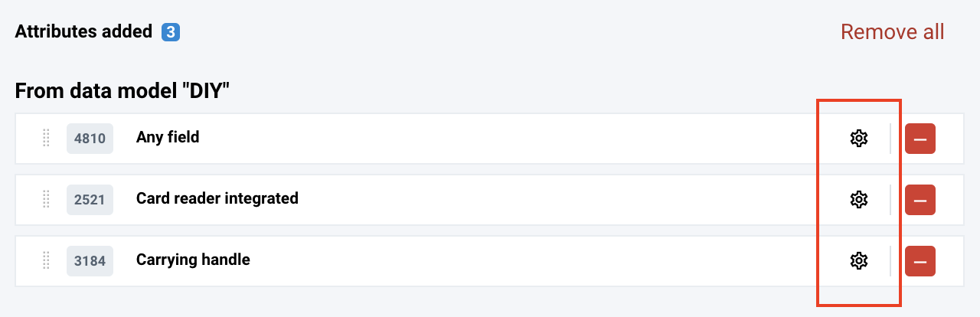Click the Attributes added heading text
The image size is (980, 317).
[83, 32]
